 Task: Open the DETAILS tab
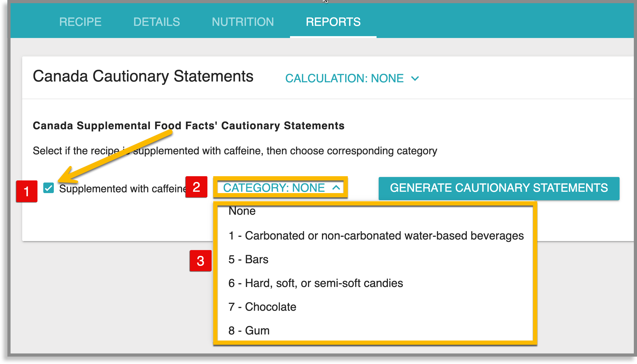pos(157,22)
